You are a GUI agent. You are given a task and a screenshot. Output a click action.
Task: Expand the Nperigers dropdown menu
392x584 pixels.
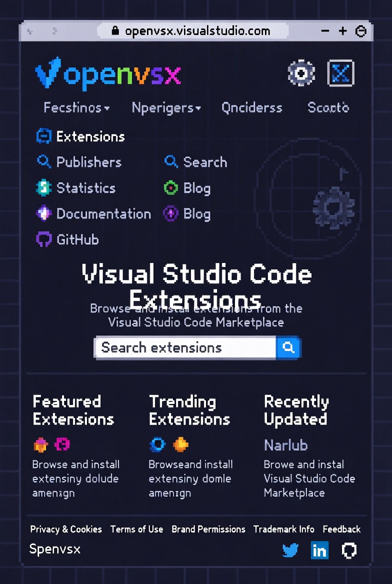[x=166, y=107]
